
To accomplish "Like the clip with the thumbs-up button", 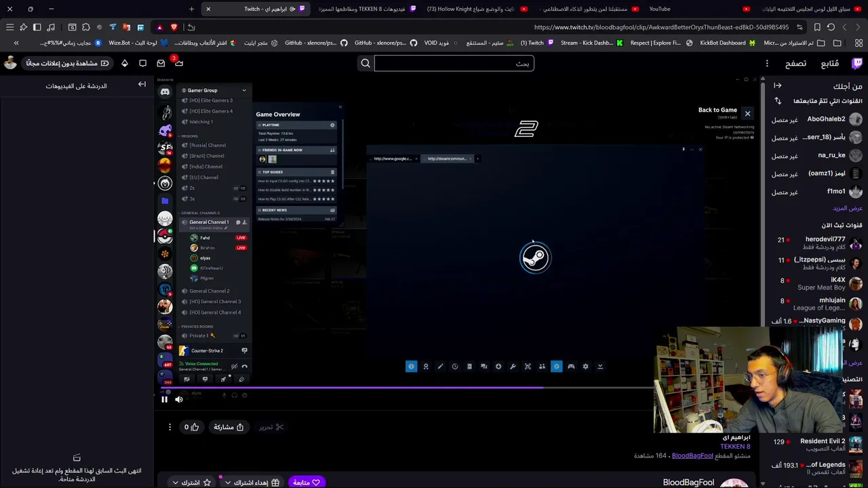I will pos(191,427).
